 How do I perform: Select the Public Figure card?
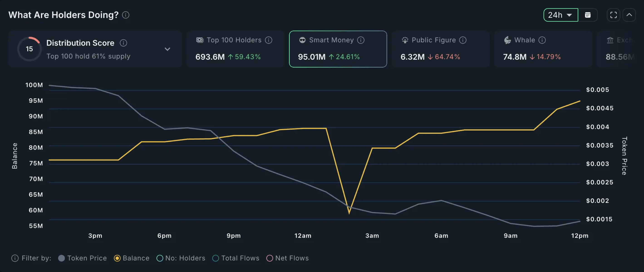440,49
